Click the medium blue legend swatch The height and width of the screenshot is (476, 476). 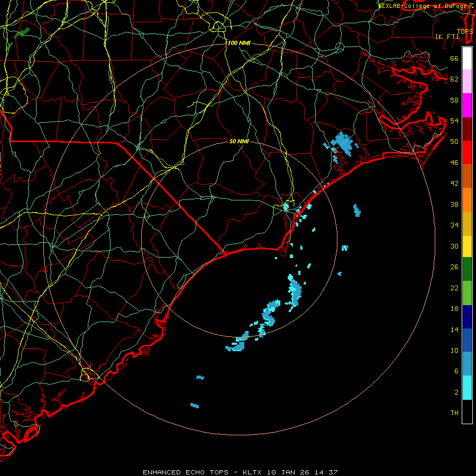coord(467,340)
